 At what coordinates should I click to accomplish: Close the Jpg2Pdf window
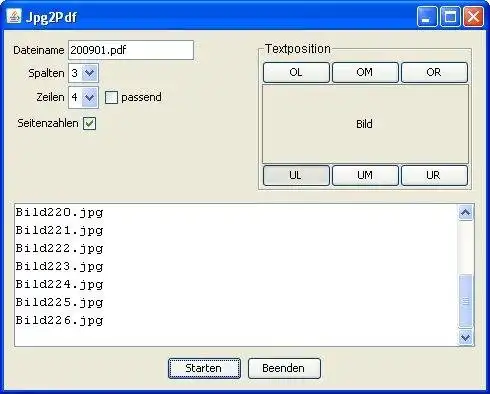coord(473,16)
